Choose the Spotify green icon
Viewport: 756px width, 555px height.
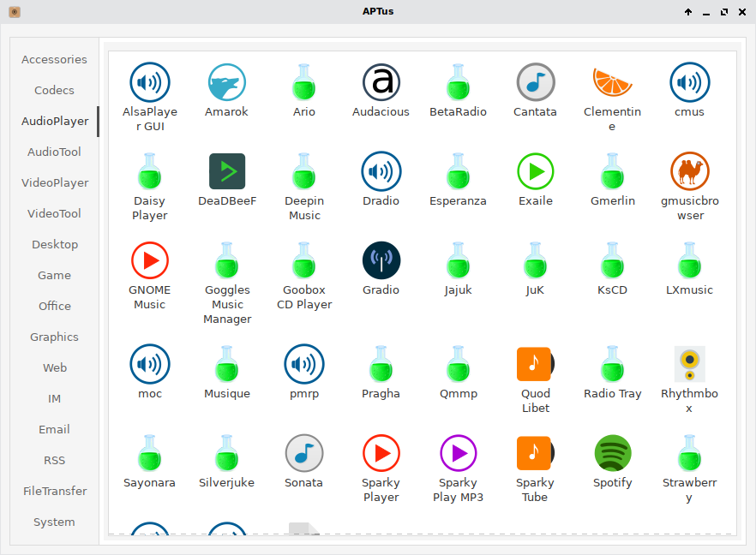[612, 453]
